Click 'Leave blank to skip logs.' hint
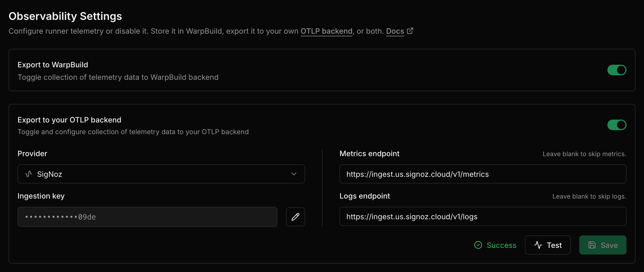Image resolution: width=644 pixels, height=272 pixels. pos(589,196)
